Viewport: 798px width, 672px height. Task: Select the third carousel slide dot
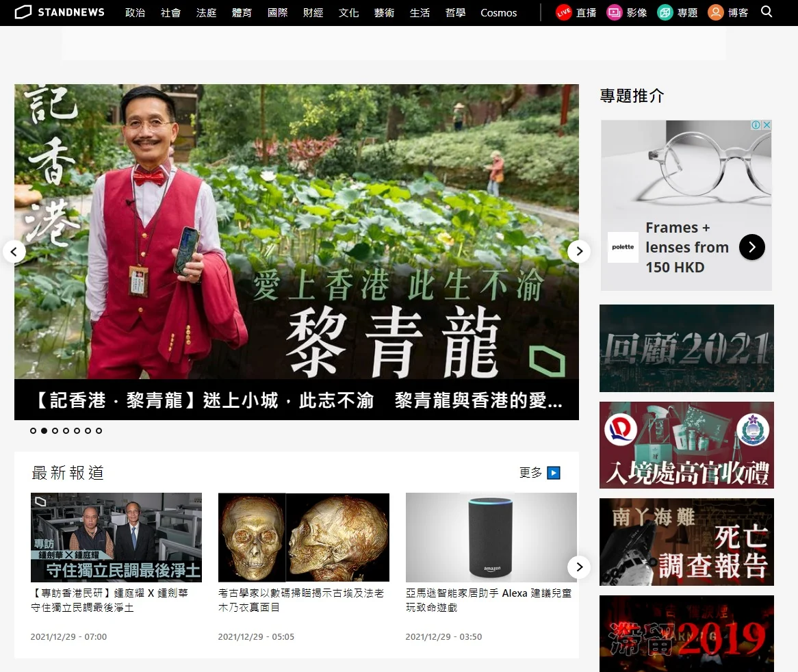tap(55, 431)
